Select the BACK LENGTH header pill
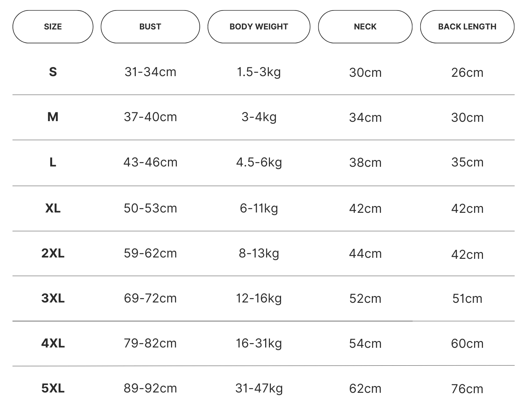 (x=467, y=27)
